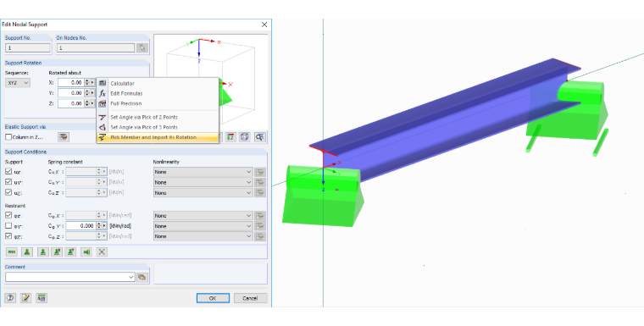Open the φY' nonlinearity None dropdown

[x=203, y=226]
